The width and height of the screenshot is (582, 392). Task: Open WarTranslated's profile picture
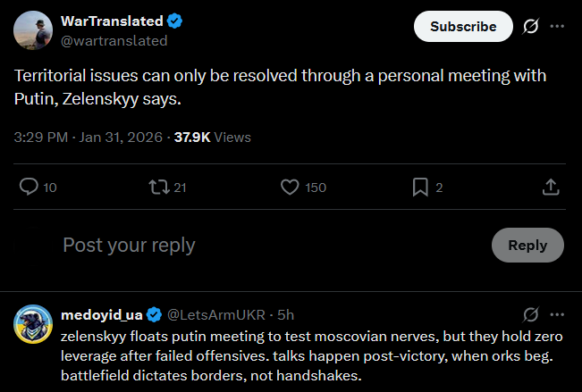pos(32,31)
